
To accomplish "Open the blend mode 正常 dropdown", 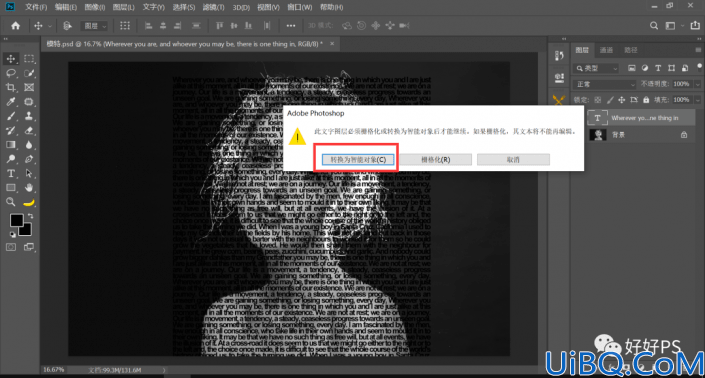I will pos(604,84).
